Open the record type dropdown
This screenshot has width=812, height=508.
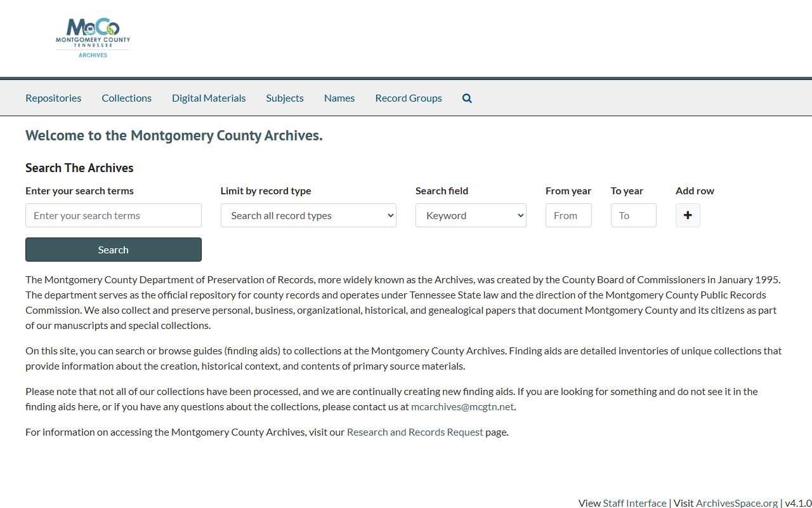[x=308, y=215]
